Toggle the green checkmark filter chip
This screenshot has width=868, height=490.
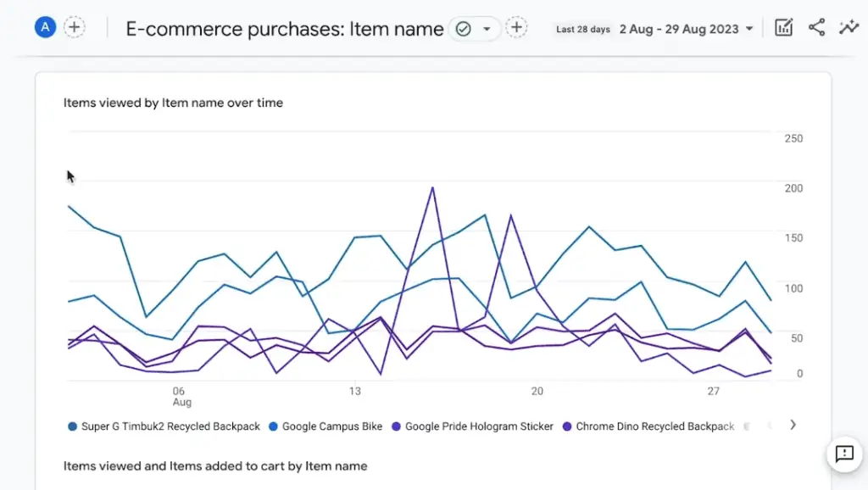[x=465, y=28]
